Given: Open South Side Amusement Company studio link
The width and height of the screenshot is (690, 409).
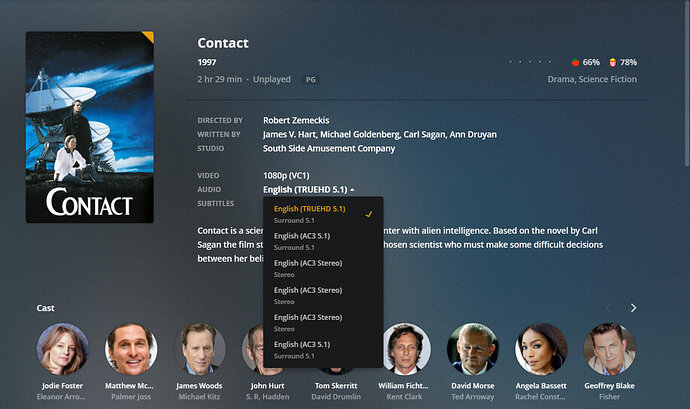Looking at the screenshot, I should pyautogui.click(x=329, y=148).
